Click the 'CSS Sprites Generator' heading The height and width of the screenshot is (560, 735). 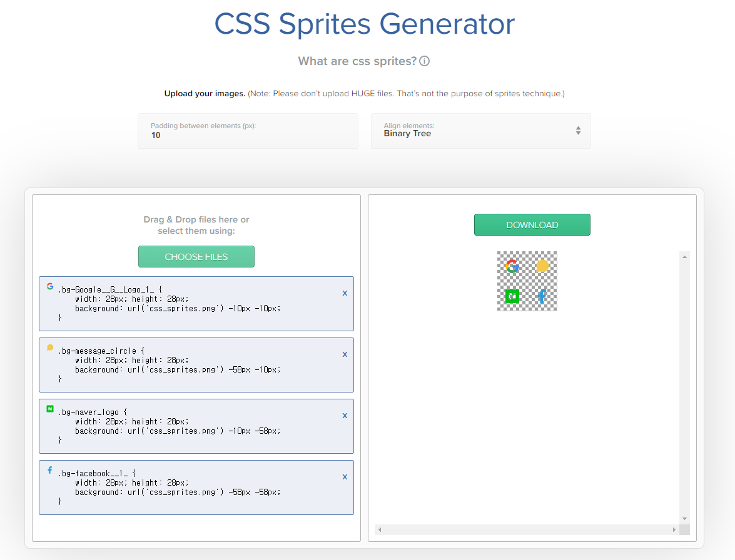pyautogui.click(x=365, y=24)
